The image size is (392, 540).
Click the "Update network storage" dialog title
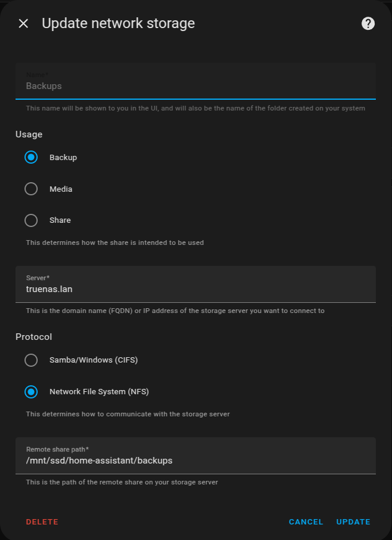[x=118, y=24]
